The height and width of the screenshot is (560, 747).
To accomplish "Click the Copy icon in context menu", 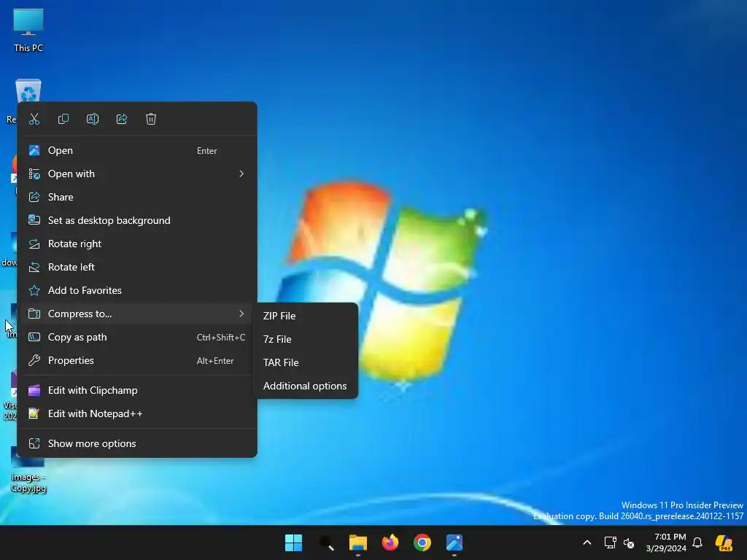I will pos(63,119).
